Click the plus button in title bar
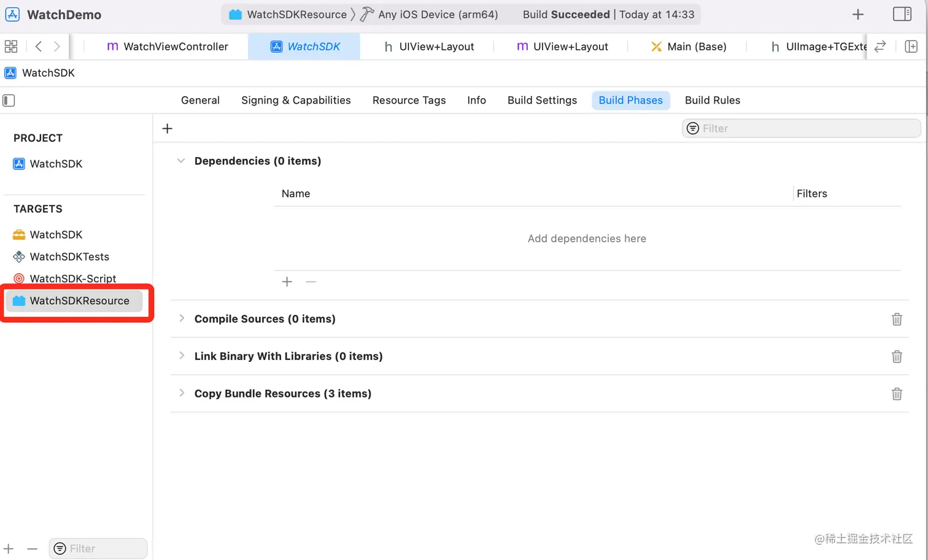Image resolution: width=928 pixels, height=560 pixels. point(858,14)
